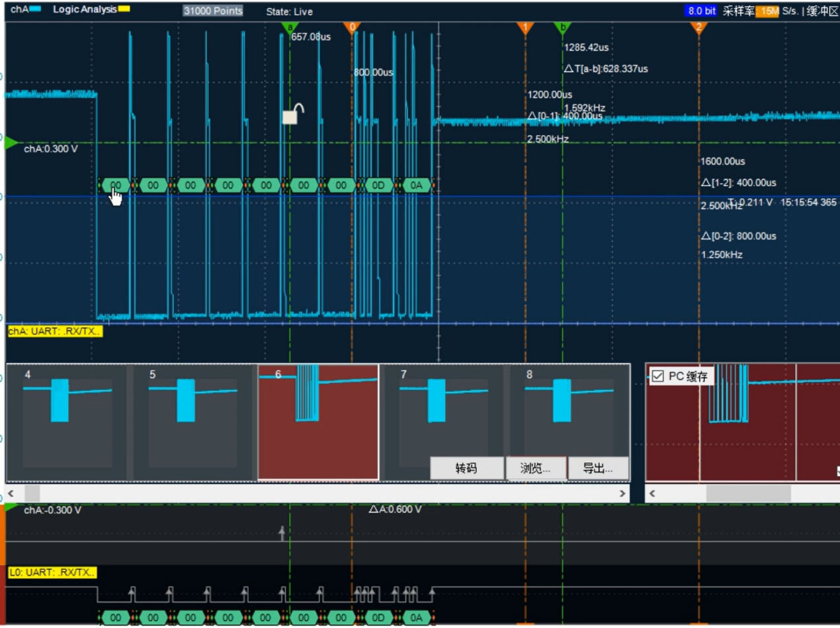Screen dimensions: 840x628
Task: Click the green trigger level arrow for chA
Action: pos(11,142)
